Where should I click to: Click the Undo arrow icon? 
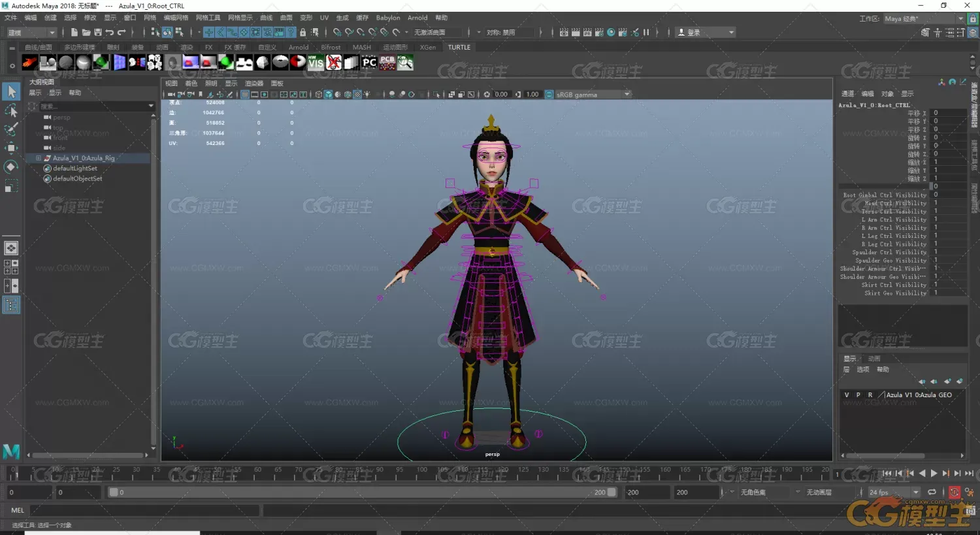(x=109, y=32)
